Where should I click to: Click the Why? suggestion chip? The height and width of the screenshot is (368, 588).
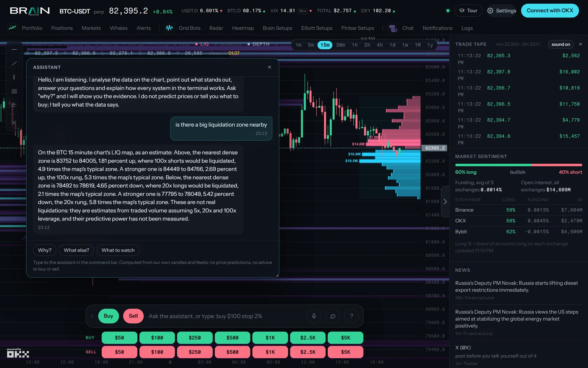(45, 250)
